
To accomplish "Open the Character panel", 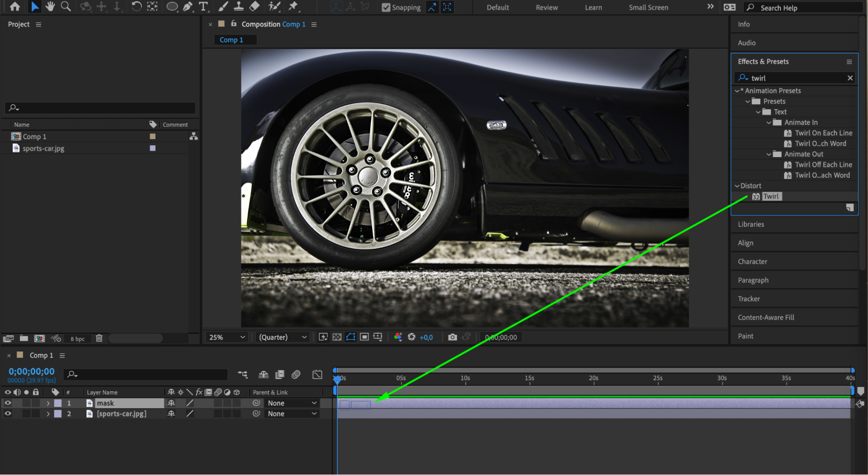I will [752, 262].
